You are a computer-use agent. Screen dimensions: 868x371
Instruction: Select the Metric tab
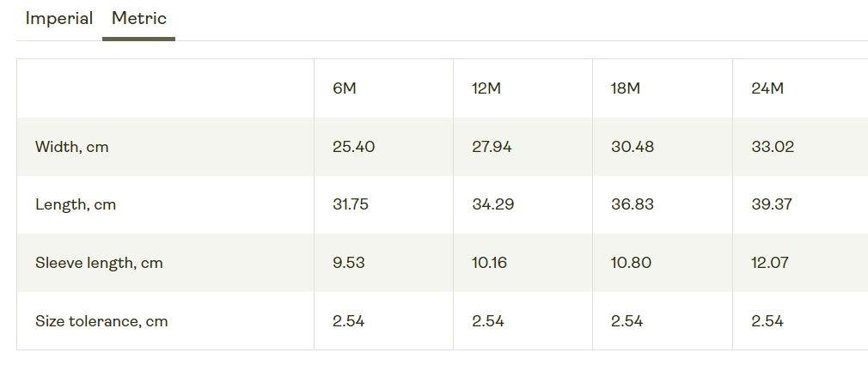point(139,19)
